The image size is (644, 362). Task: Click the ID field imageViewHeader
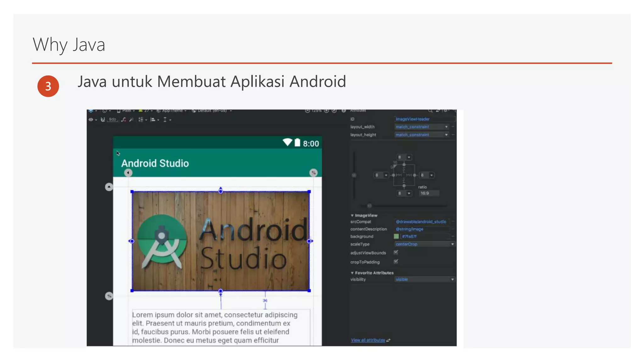(425, 119)
